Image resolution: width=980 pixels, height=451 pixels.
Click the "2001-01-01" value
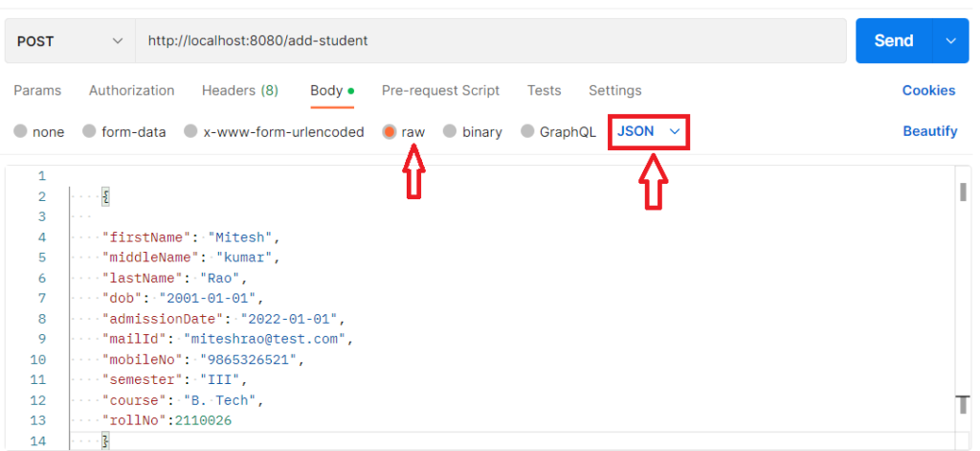click(x=208, y=299)
